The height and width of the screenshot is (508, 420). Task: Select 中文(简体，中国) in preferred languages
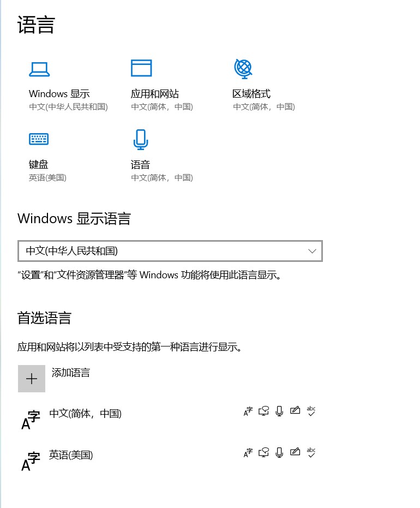(86, 414)
